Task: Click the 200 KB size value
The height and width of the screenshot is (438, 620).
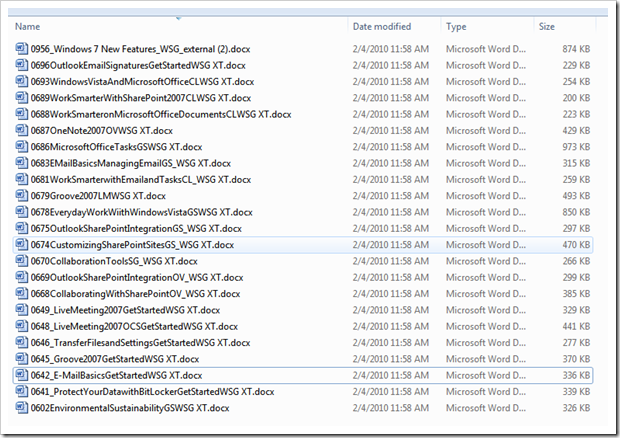Action: [x=576, y=98]
